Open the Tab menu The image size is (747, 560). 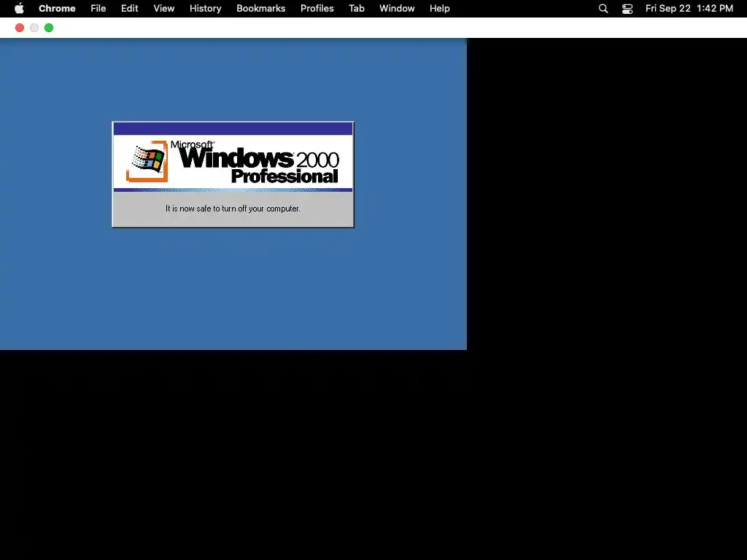pos(356,9)
